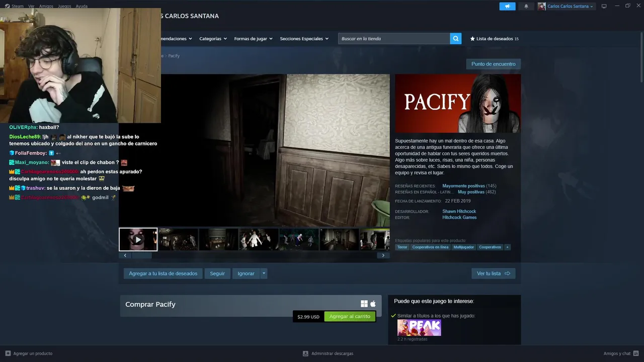Open the Ayuda menu
The image size is (644, 362).
point(82,6)
